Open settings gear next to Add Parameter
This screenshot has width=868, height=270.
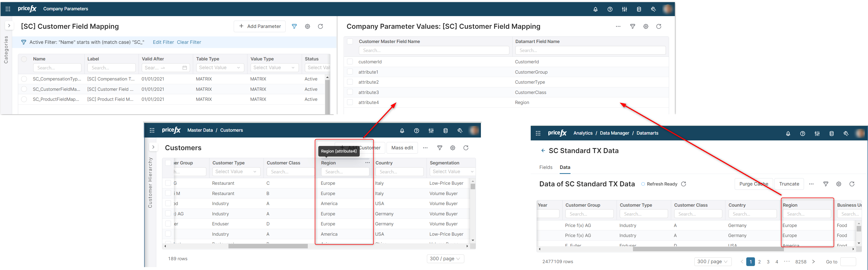pyautogui.click(x=307, y=26)
